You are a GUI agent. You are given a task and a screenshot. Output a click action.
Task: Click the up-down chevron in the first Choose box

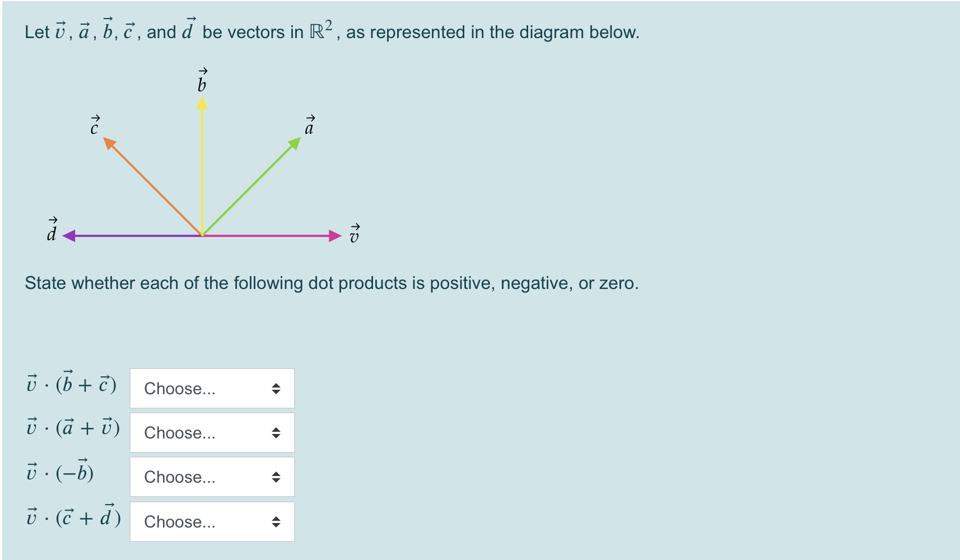(277, 388)
